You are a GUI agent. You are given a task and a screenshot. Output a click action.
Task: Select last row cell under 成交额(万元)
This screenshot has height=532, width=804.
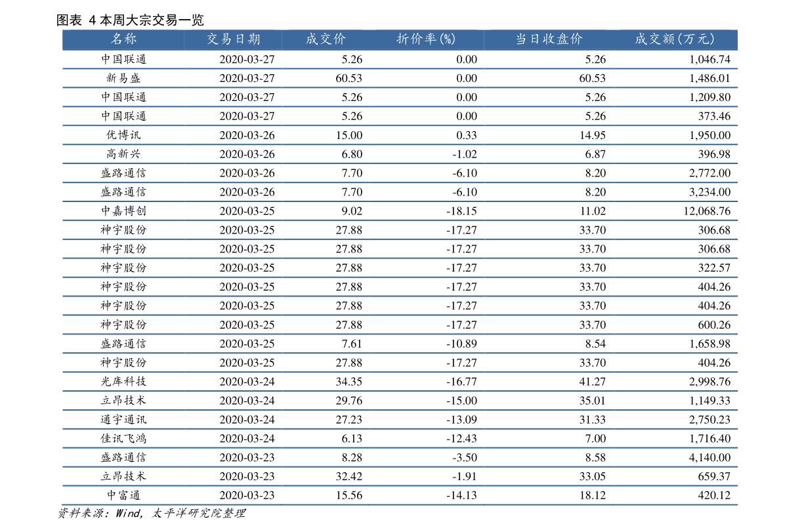click(675, 495)
